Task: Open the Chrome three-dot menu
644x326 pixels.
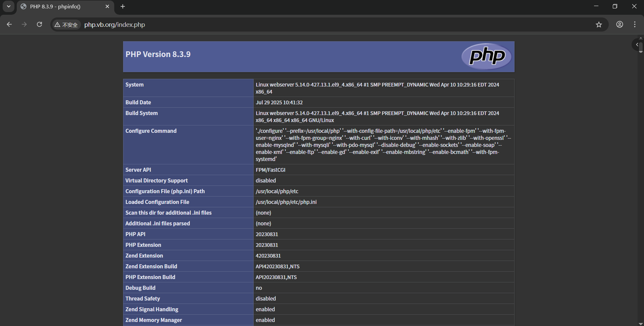Action: [x=635, y=24]
